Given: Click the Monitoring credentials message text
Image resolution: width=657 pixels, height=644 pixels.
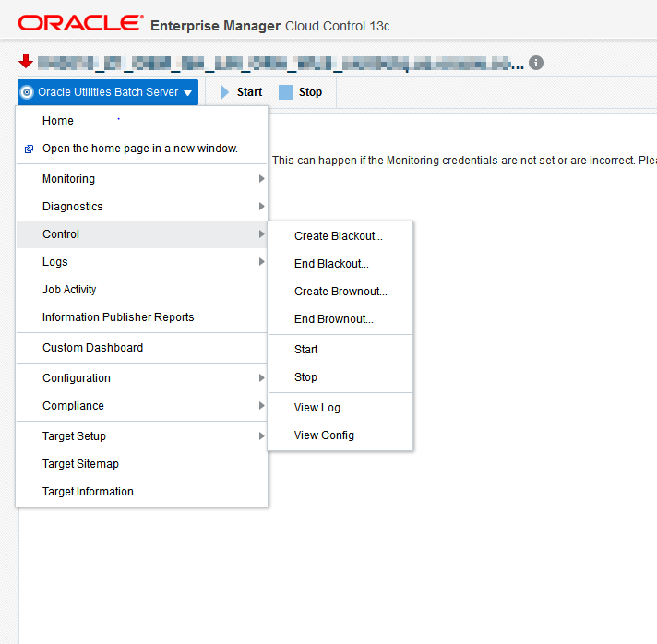Looking at the screenshot, I should click(464, 161).
